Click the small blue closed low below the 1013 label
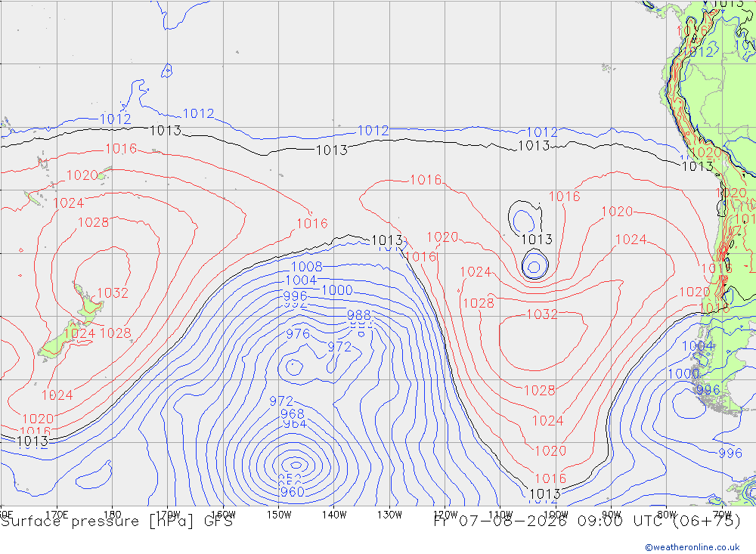The height and width of the screenshot is (554, 756). (534, 266)
